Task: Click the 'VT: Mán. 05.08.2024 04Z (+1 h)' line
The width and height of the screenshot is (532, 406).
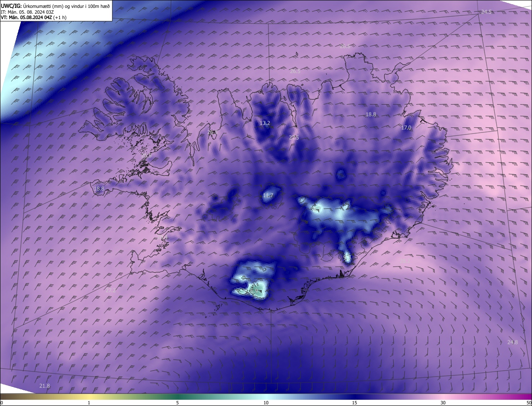Action: tap(34, 17)
